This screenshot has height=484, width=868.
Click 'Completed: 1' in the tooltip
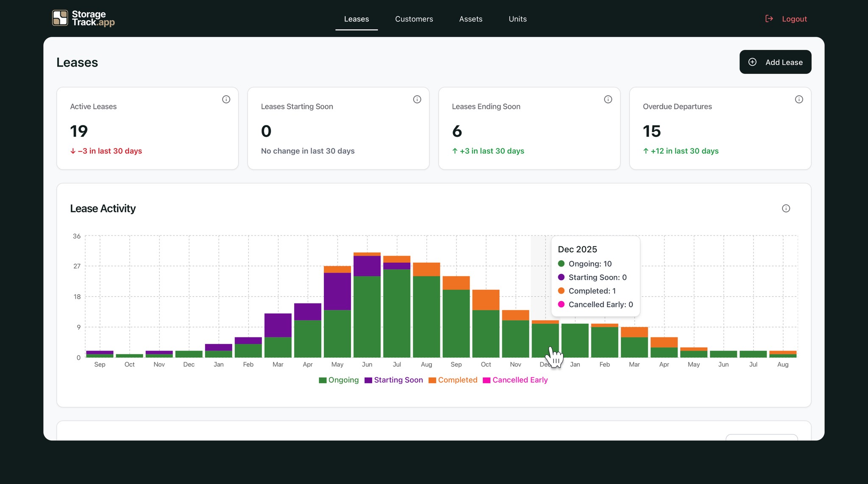(592, 291)
